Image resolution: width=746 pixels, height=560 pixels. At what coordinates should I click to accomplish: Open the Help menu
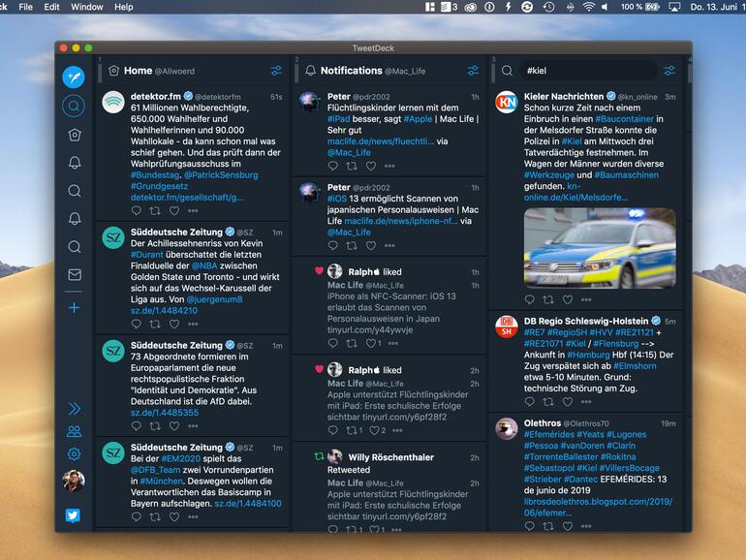coord(124,7)
